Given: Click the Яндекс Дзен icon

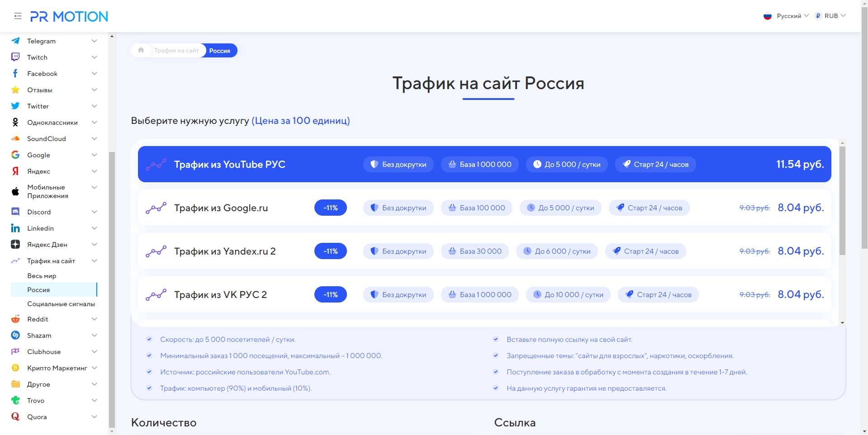Looking at the screenshot, I should coord(15,244).
